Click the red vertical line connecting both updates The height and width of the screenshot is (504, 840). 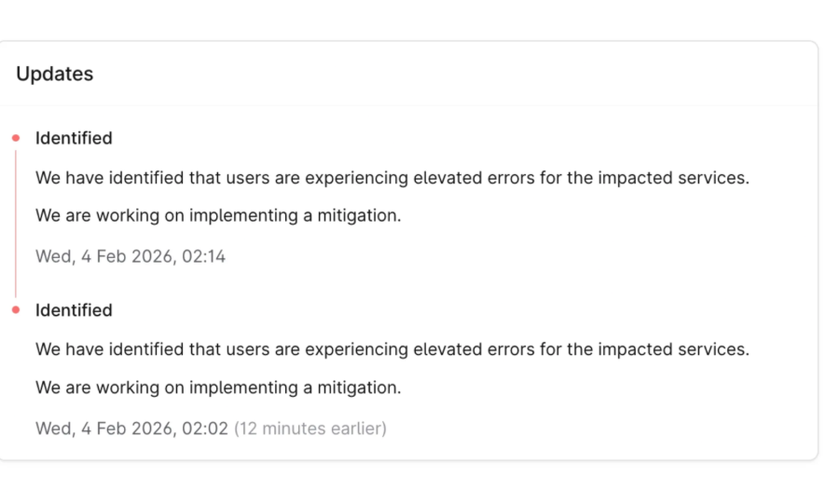click(x=16, y=224)
